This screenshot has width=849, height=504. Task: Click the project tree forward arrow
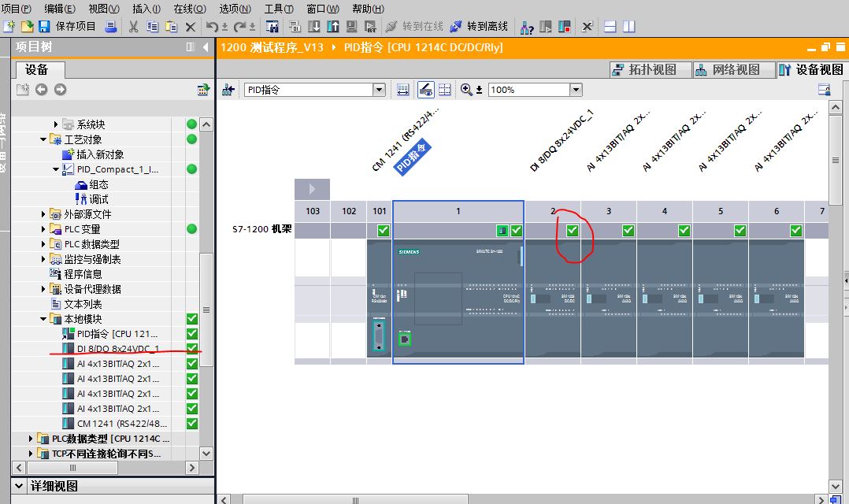click(x=60, y=89)
